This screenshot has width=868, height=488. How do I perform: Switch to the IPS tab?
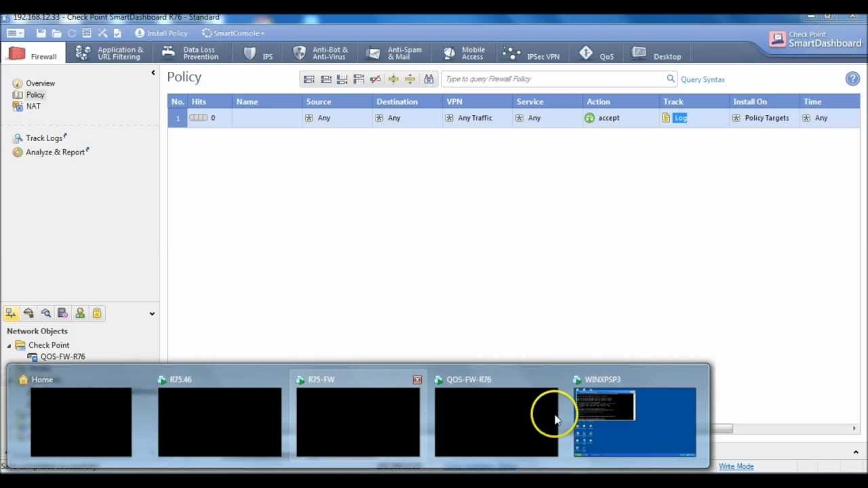coord(258,54)
